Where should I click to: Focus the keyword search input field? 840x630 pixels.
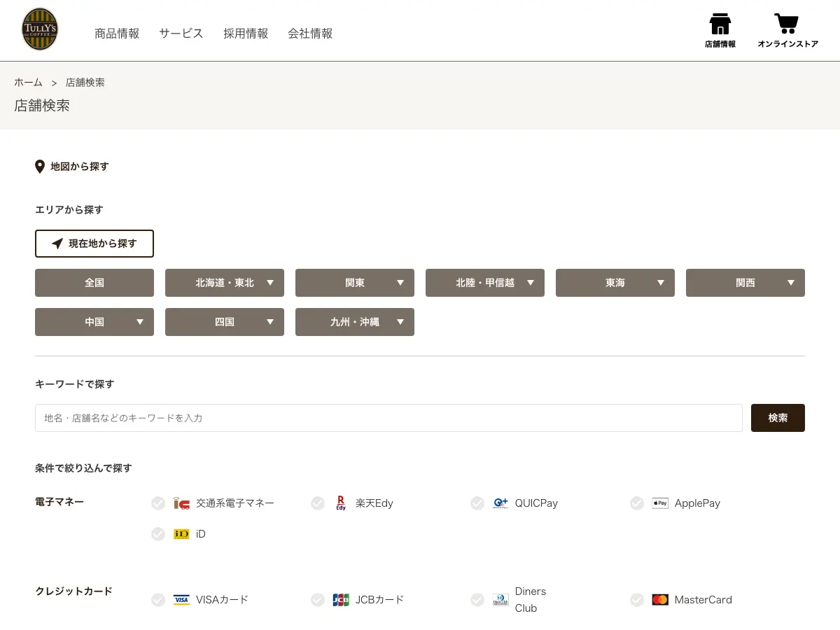coord(388,418)
